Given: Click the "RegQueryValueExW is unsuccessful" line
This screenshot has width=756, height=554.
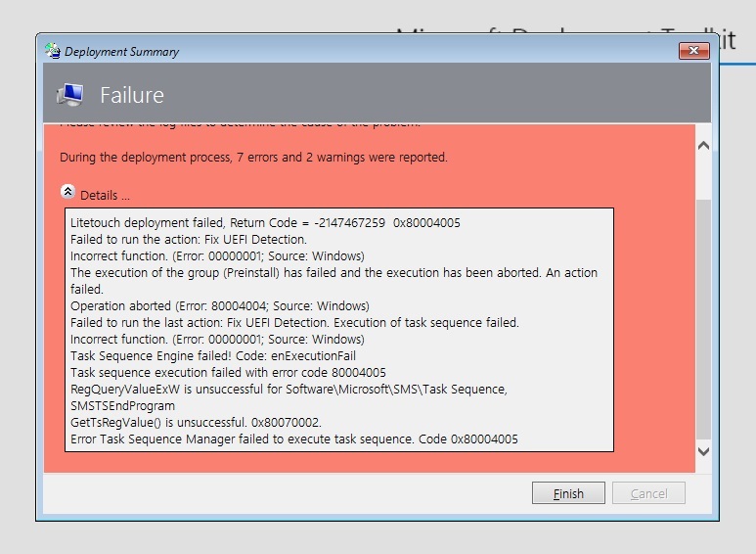Looking at the screenshot, I should point(289,390).
